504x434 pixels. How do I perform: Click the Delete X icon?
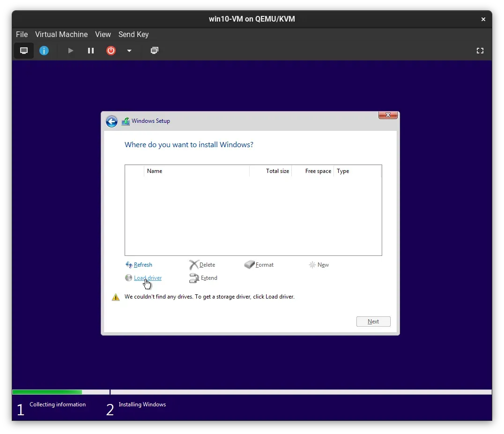(x=193, y=265)
